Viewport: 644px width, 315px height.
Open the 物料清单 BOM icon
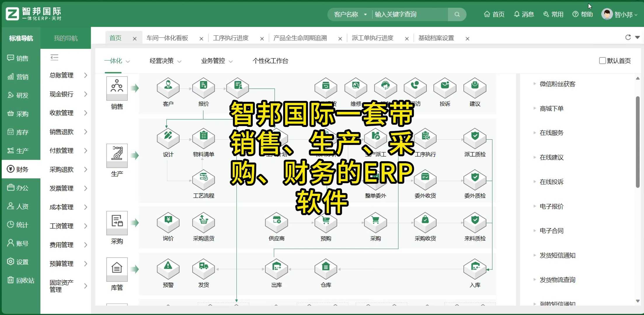point(203,138)
